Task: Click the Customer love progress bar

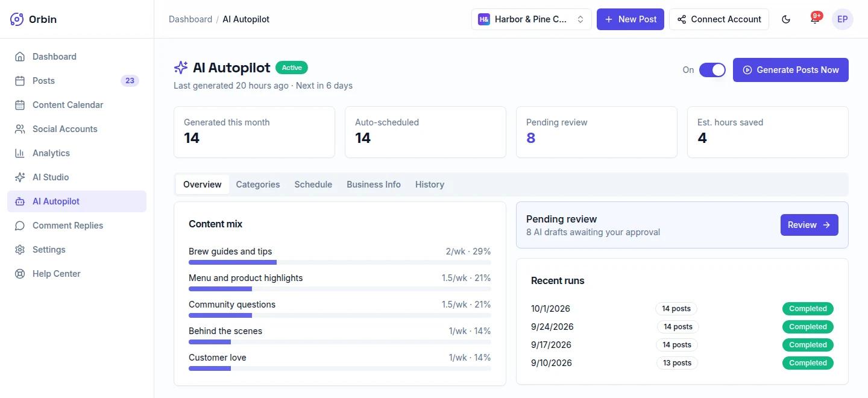Action: (x=340, y=368)
